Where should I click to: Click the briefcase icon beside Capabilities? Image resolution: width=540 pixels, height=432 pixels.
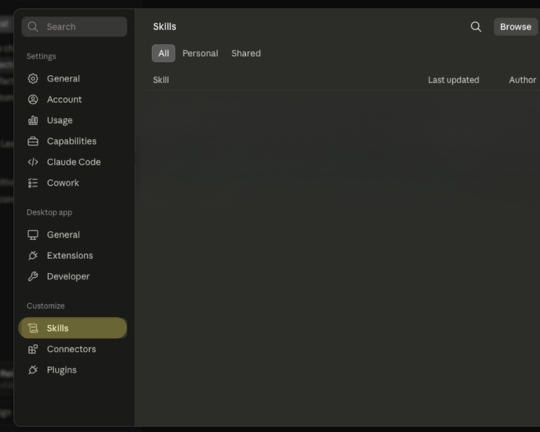33,141
